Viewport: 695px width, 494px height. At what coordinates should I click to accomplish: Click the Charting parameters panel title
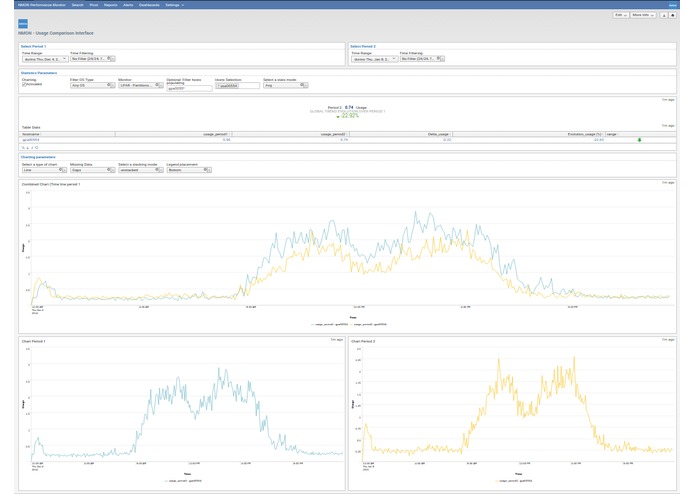coord(38,157)
